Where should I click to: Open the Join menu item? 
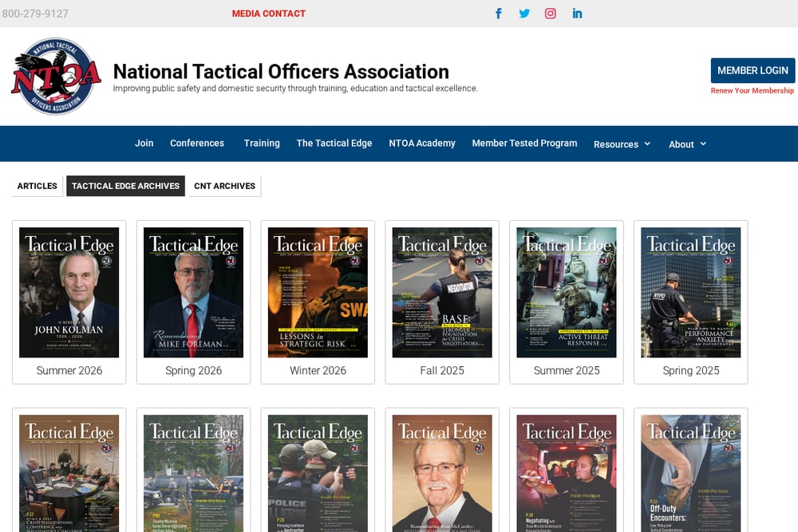coord(144,144)
